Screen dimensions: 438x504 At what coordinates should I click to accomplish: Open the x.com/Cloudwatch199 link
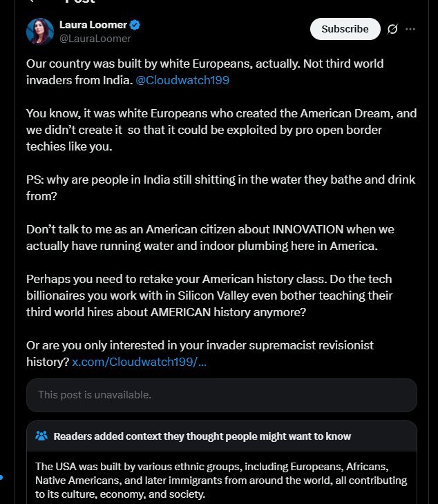click(140, 362)
